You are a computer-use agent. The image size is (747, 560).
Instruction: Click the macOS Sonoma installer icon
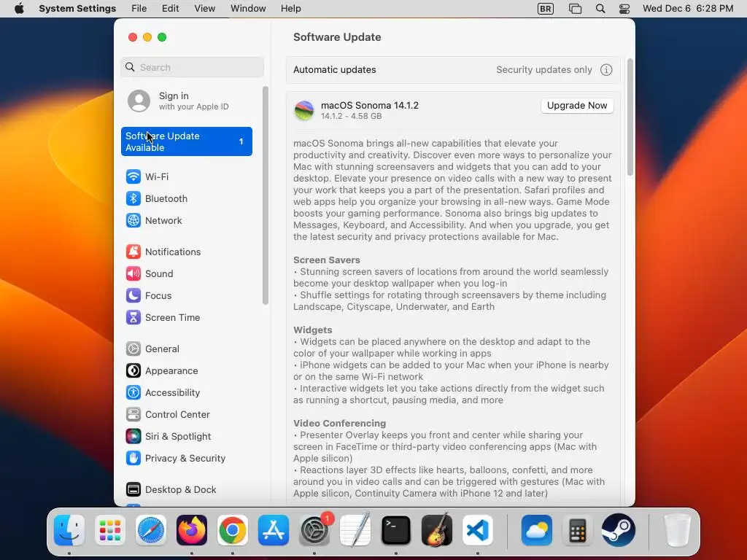304,111
